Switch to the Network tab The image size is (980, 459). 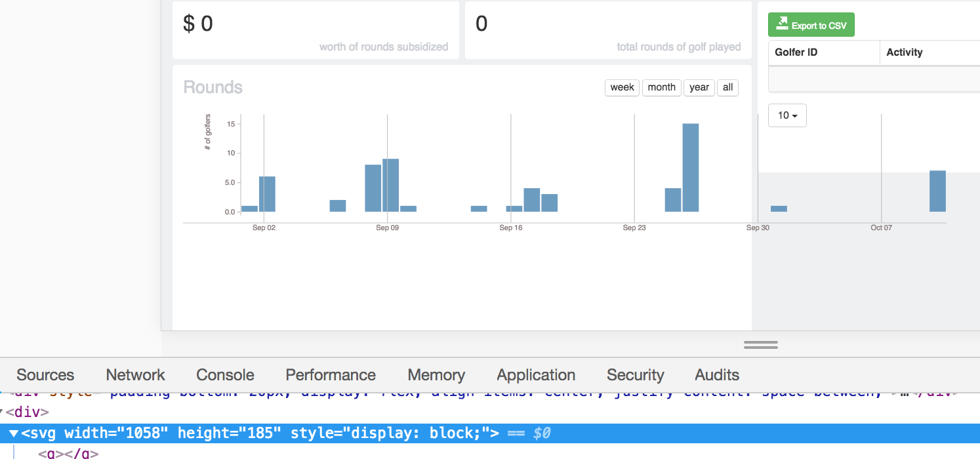[x=134, y=374]
